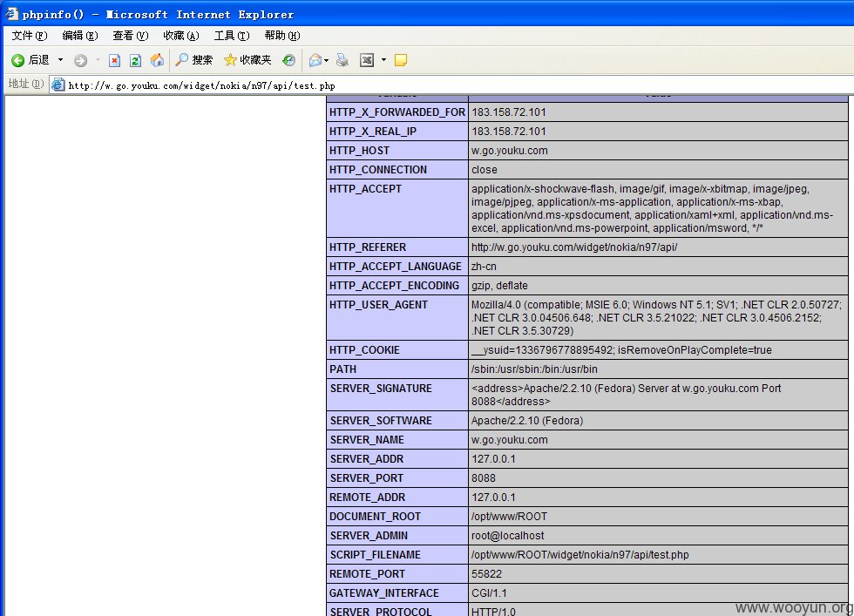Image resolution: width=854 pixels, height=616 pixels.
Task: Open the Search (搜索) toolbar button
Action: (x=193, y=60)
